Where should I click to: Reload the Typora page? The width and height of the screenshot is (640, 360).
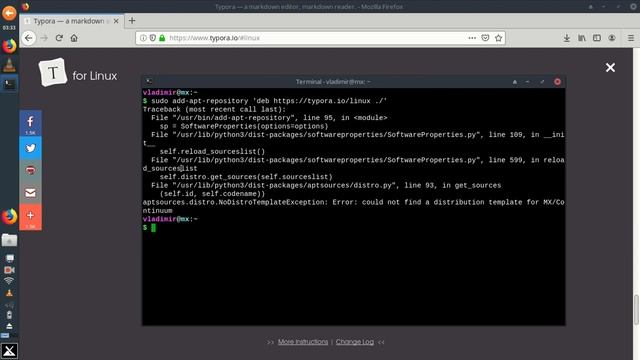59,38
